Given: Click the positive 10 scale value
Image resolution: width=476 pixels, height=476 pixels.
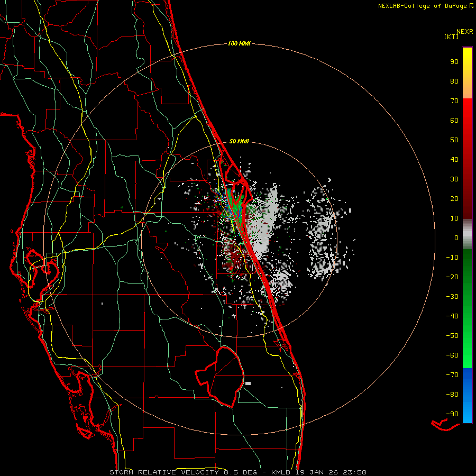Looking at the screenshot, I should click(454, 218).
